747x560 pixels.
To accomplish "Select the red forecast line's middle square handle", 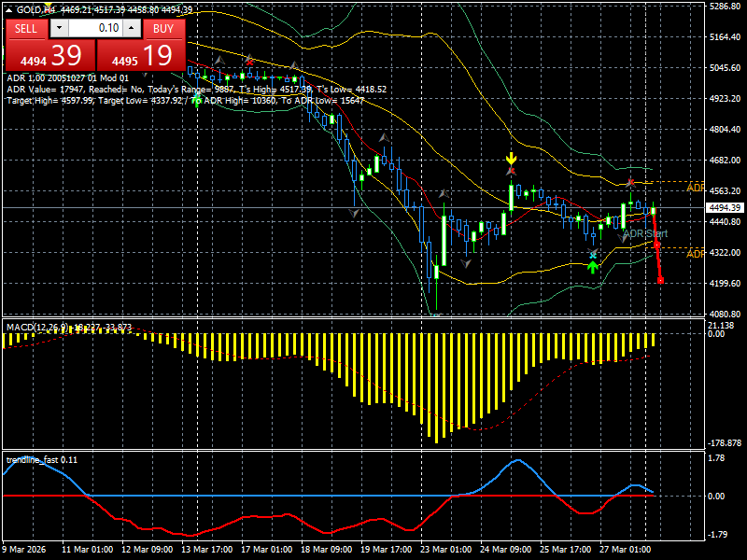I will [x=656, y=245].
